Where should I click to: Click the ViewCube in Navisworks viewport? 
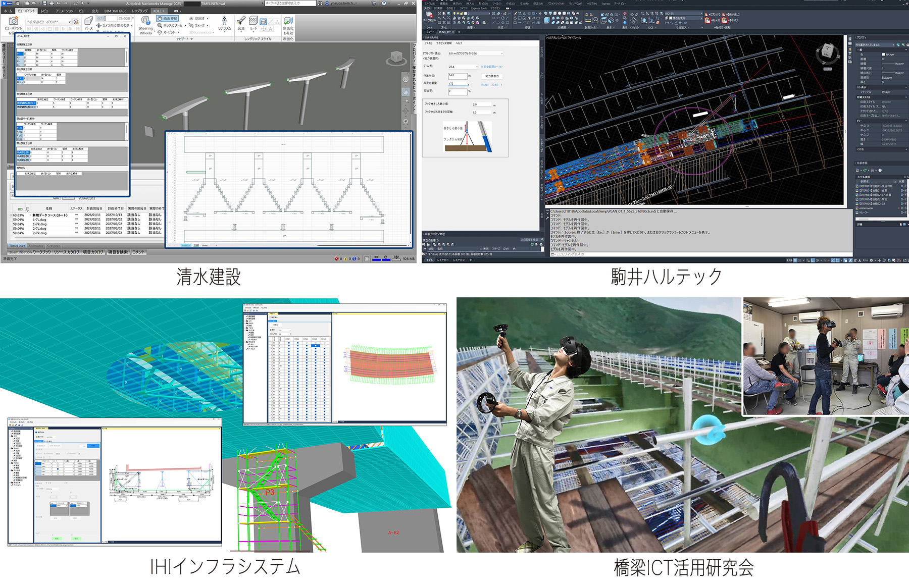tap(396, 58)
